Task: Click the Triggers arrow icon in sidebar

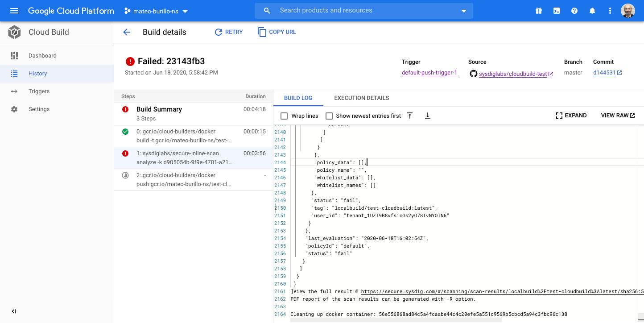Action: coord(14,91)
